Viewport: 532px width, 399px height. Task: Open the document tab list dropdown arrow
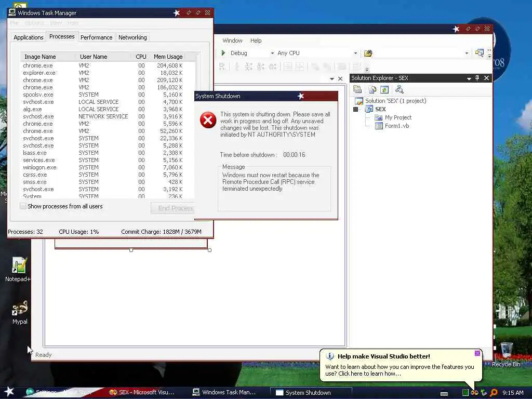[x=332, y=79]
